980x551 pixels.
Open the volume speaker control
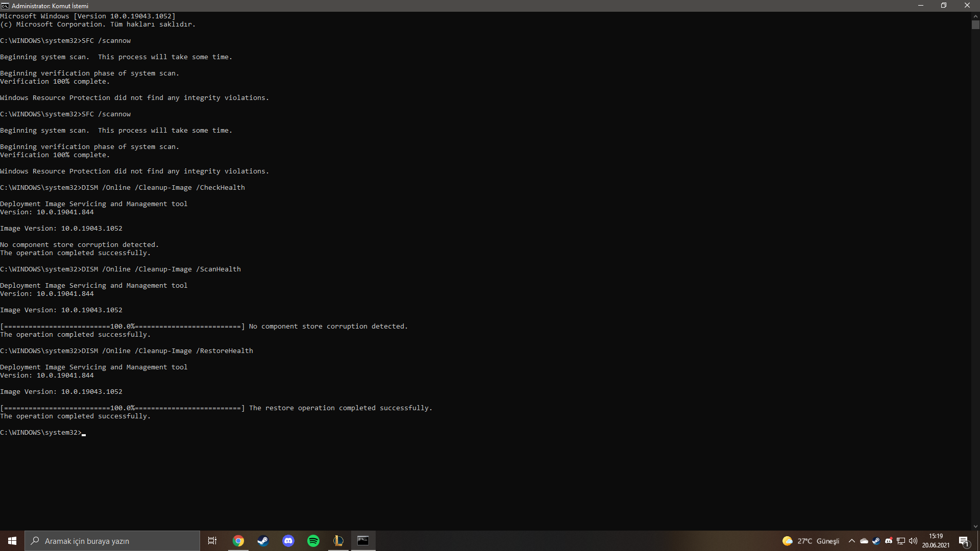click(913, 541)
